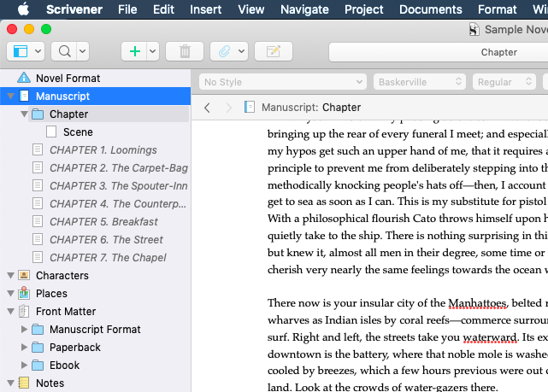Open the View layout dropdown arrow

click(38, 51)
